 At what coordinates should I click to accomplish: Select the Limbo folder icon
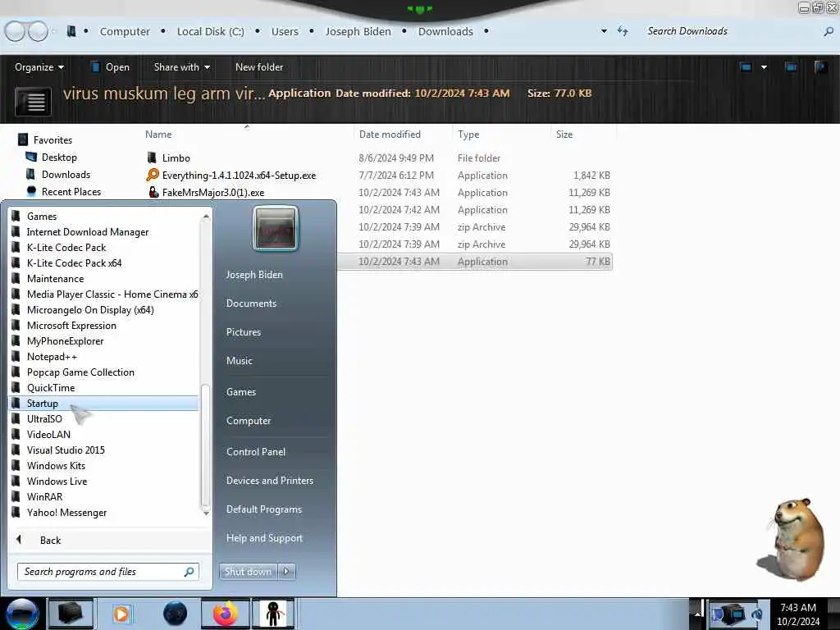click(x=152, y=157)
